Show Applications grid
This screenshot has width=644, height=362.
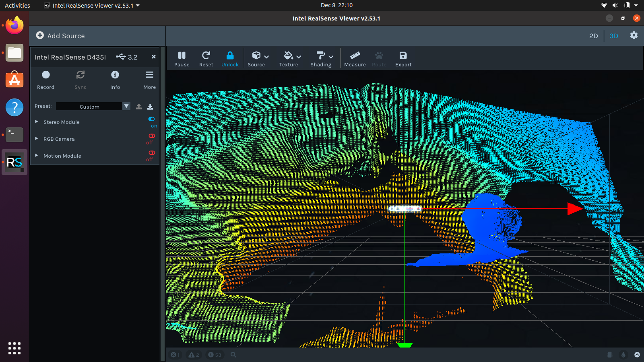coord(14,348)
